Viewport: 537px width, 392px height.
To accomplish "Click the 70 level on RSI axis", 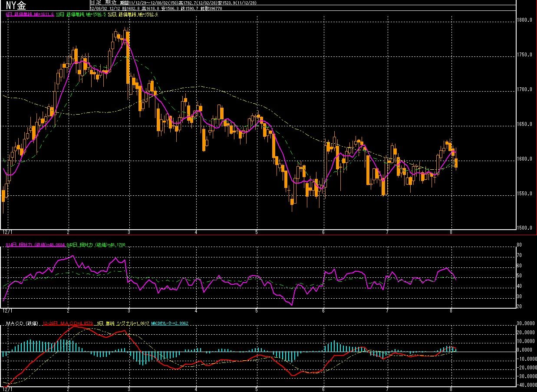I will pyautogui.click(x=519, y=255).
